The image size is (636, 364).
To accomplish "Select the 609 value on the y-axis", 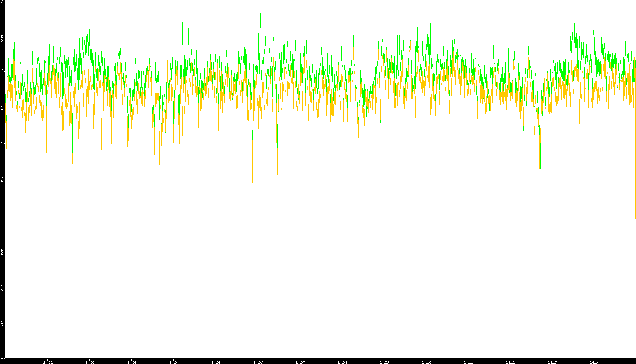I will 2,324.
